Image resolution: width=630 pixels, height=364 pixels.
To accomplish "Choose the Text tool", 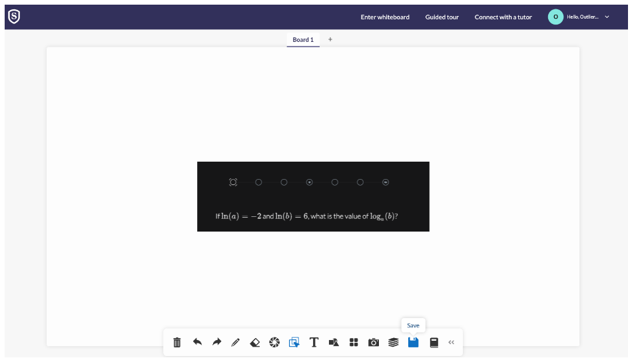I will (x=314, y=342).
